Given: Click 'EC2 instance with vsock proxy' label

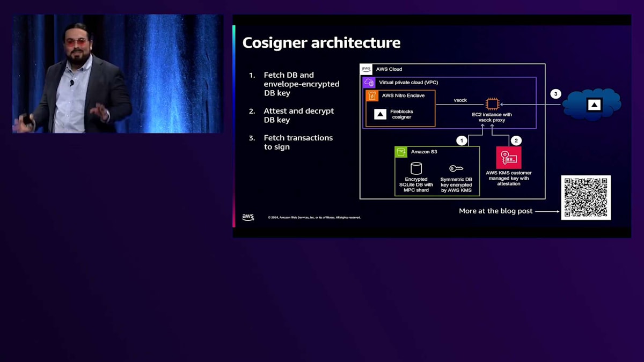Looking at the screenshot, I should pos(492,118).
